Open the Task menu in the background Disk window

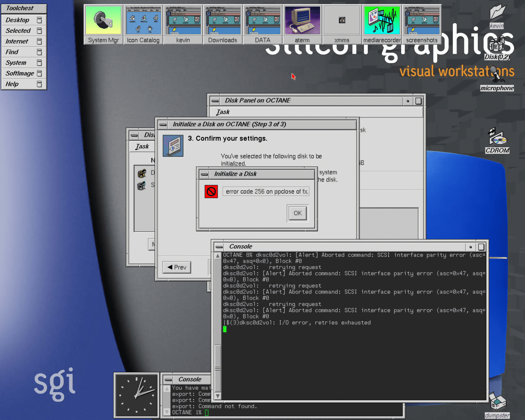pos(142,146)
